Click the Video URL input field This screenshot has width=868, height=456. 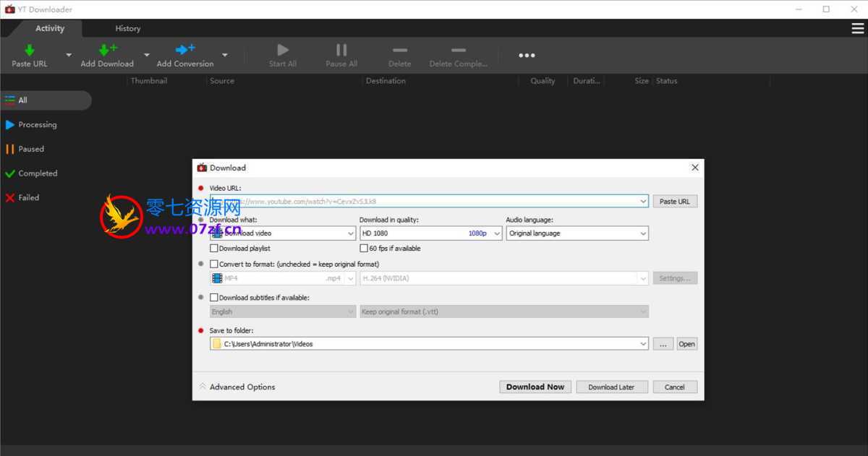tap(427, 202)
